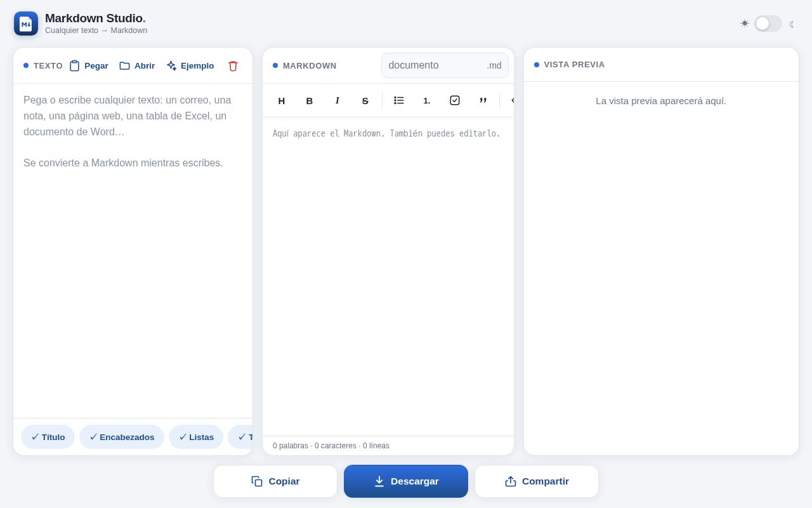
Task: Toggle the dark mode switch
Action: click(x=768, y=23)
